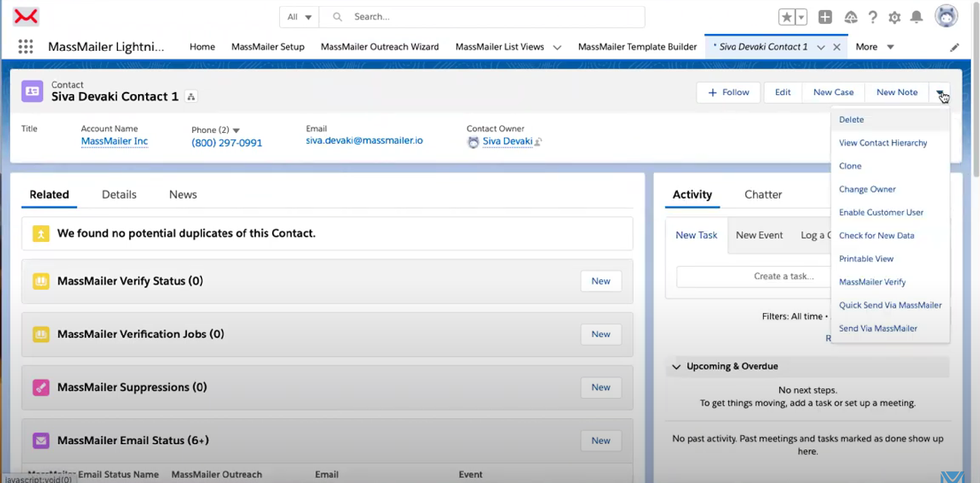Open the MassMailer Setup tab

tap(268, 47)
